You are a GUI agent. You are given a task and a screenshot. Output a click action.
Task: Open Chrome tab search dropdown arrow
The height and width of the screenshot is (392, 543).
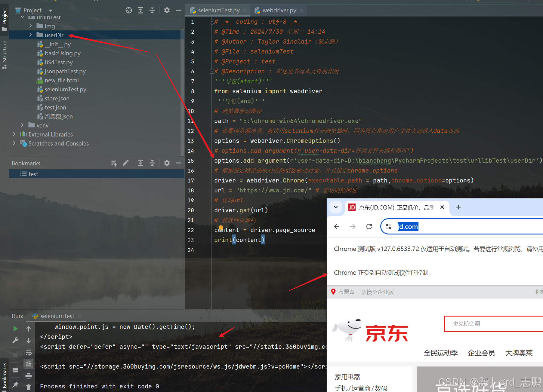pyautogui.click(x=336, y=207)
